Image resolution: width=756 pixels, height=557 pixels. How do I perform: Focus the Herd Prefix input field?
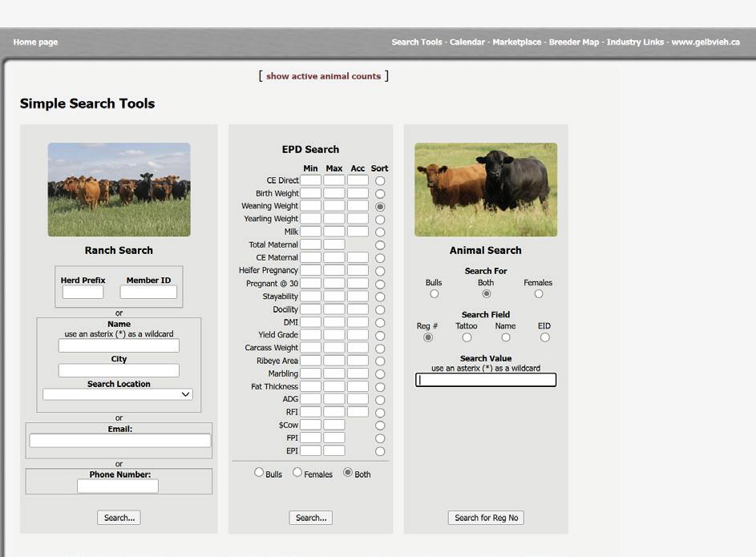pos(83,292)
